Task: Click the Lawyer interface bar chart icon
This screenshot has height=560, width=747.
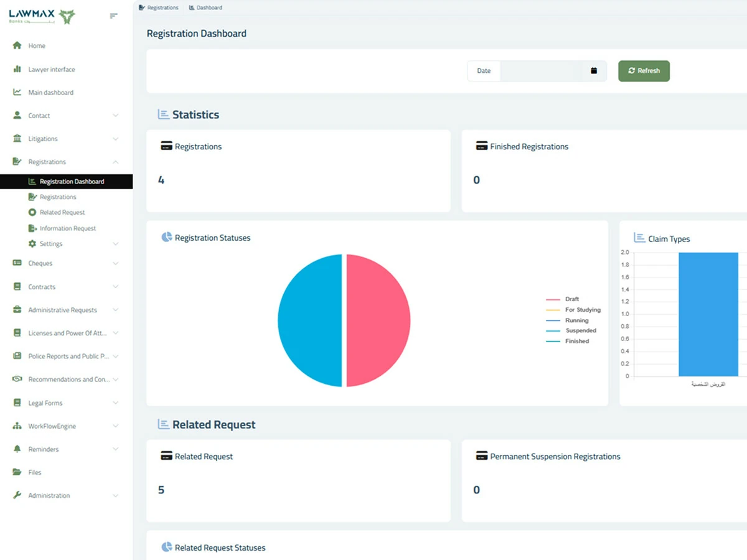Action: point(17,69)
